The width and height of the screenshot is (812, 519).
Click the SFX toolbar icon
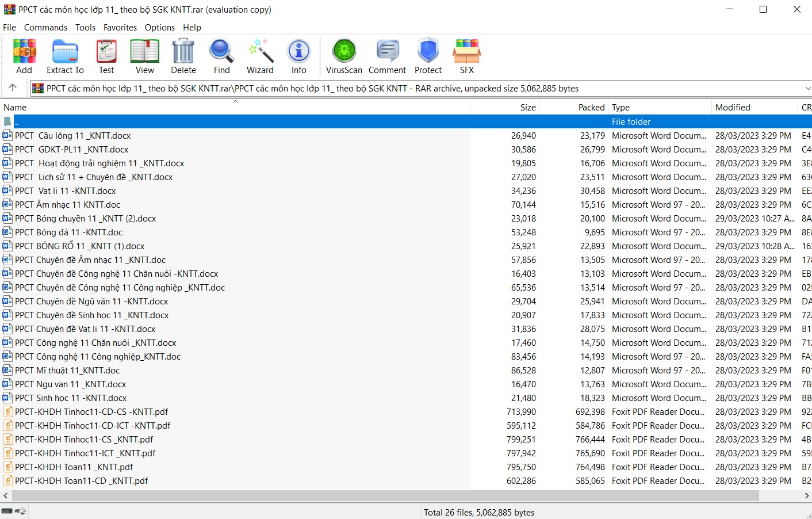tap(466, 56)
